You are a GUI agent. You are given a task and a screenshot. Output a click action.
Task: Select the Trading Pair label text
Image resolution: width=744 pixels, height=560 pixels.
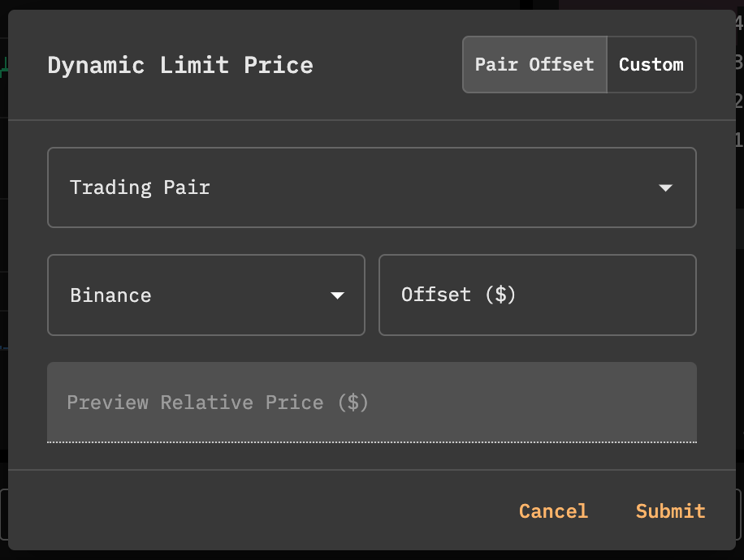(x=140, y=187)
